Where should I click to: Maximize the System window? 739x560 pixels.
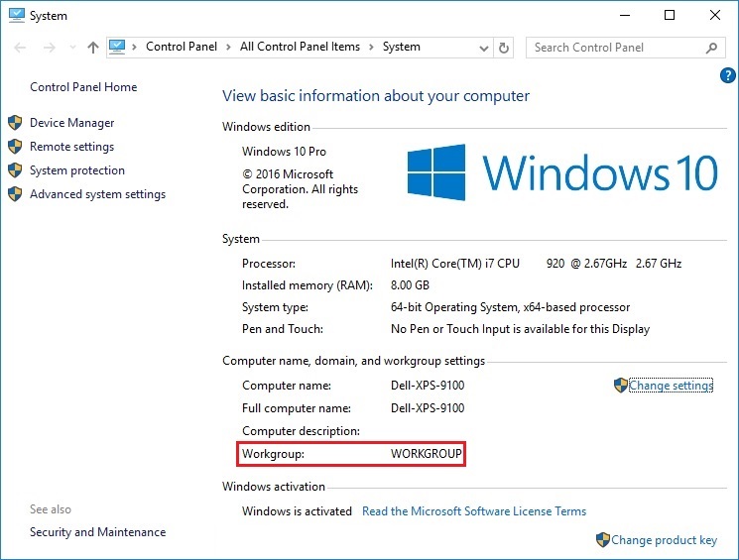pyautogui.click(x=670, y=15)
